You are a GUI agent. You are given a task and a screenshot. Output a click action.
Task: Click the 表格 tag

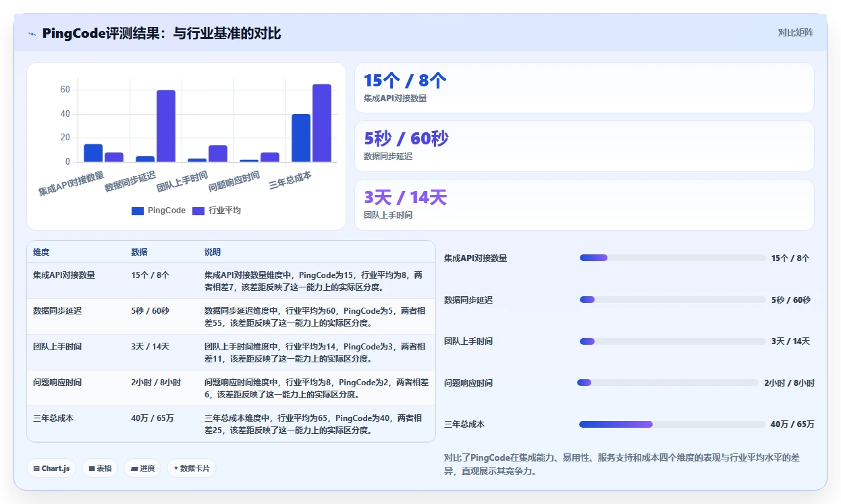point(100,468)
